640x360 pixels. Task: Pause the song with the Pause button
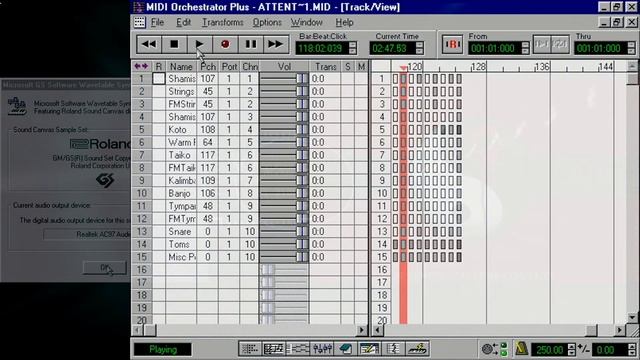point(251,44)
